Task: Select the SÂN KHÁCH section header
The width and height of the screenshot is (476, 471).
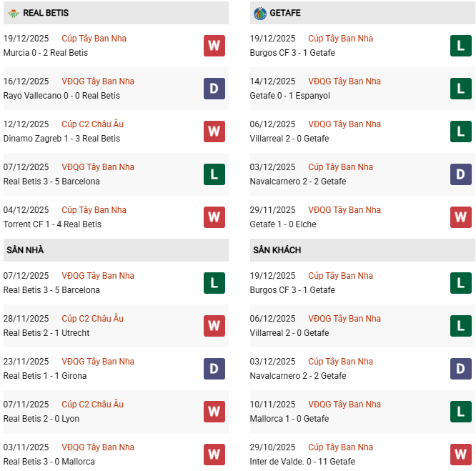Action: (x=277, y=250)
